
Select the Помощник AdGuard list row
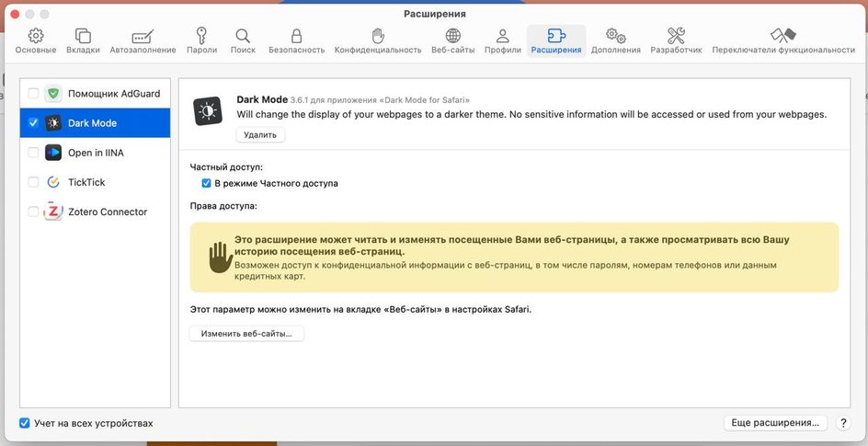(x=96, y=94)
